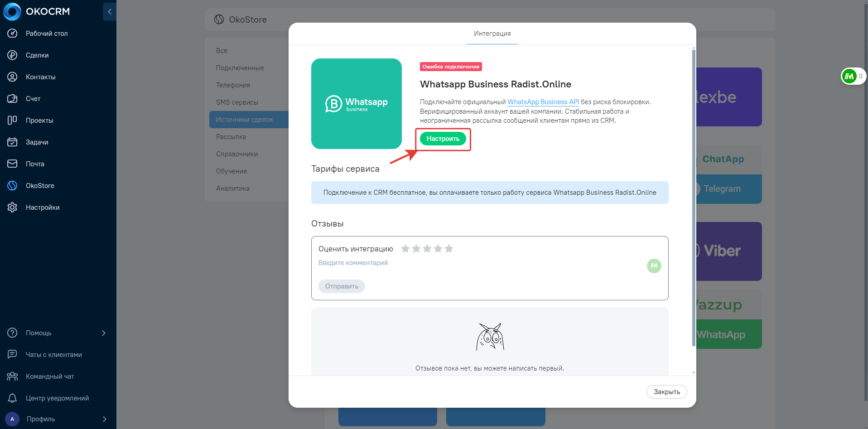868x429 pixels.
Task: Click the green floating widget icon
Action: tap(849, 76)
